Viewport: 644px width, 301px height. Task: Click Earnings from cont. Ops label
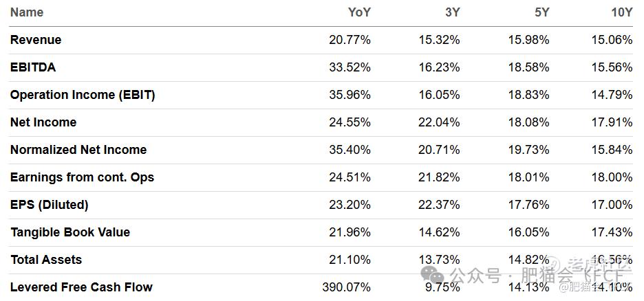[82, 177]
